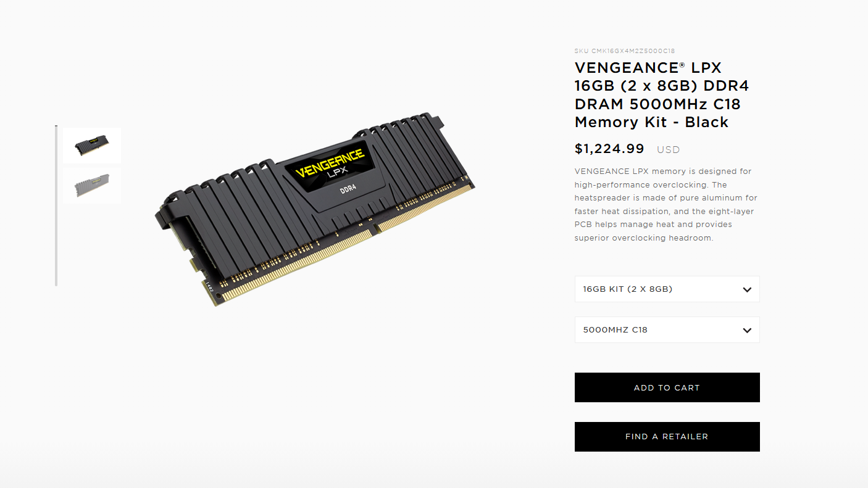This screenshot has width=868, height=488.
Task: Open the 16GB KIT (2 X 8GB) dropdown
Action: pos(667,289)
